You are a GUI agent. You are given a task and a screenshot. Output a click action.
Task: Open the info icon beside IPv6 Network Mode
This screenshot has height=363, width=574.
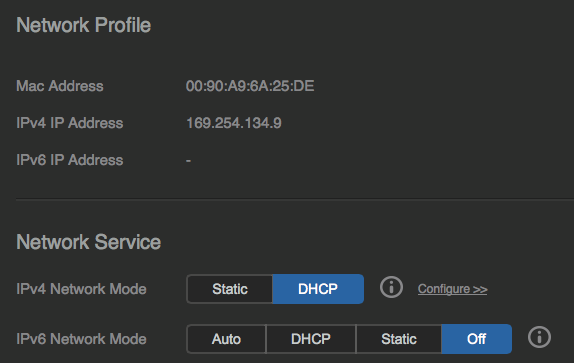pyautogui.click(x=539, y=337)
